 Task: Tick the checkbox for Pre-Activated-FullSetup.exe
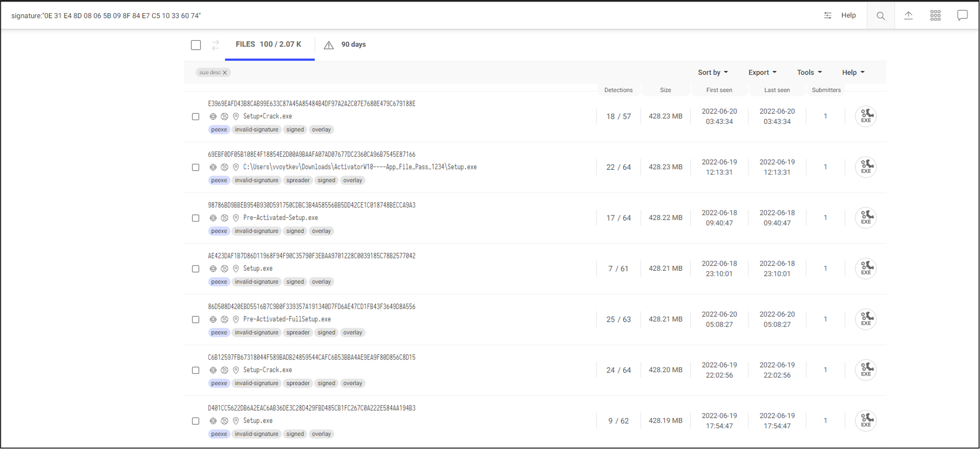coord(195,320)
